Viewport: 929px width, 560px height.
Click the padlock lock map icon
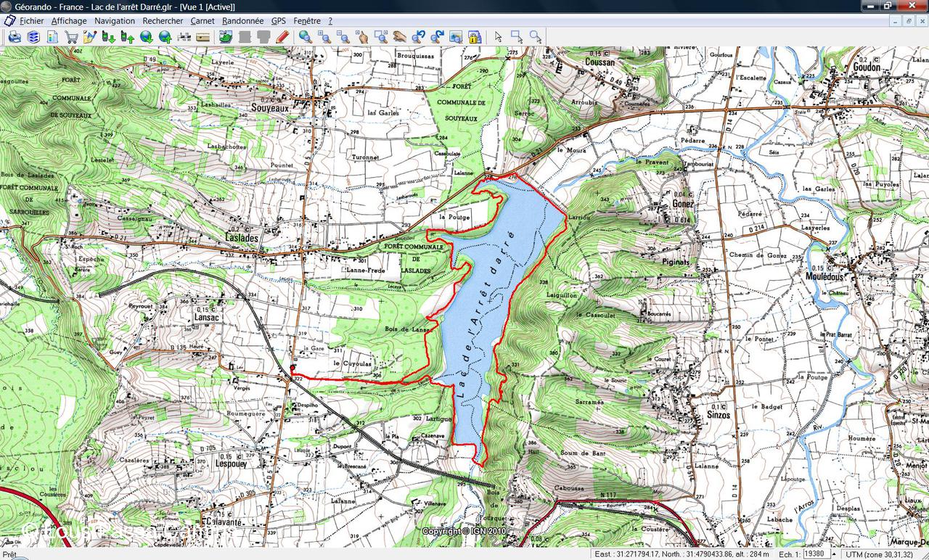pos(475,36)
